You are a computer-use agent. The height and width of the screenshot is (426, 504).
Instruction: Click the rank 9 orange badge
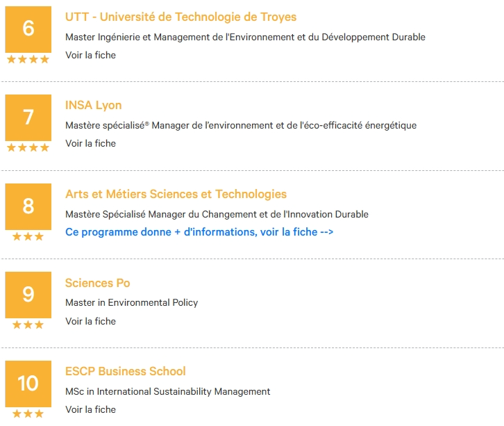[28, 295]
